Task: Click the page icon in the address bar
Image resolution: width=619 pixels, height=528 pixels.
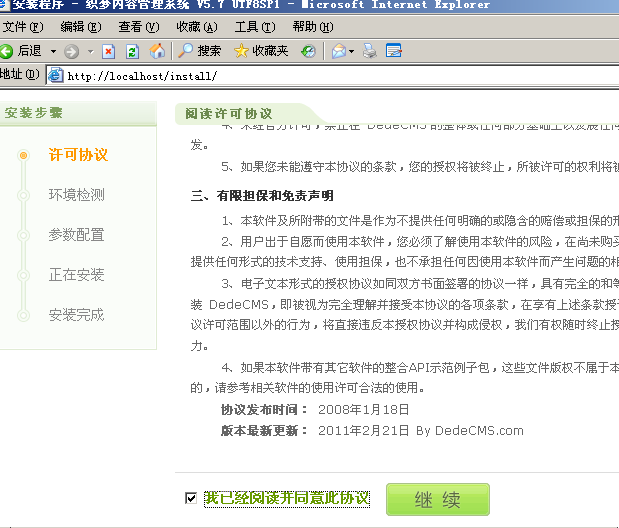Action: point(56,75)
